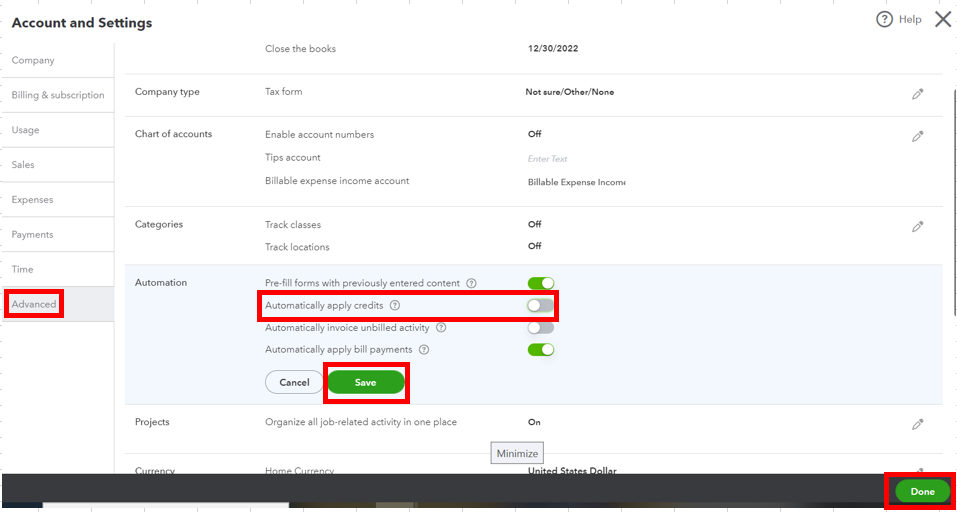The height and width of the screenshot is (512, 957).
Task: Go to the Sales settings tab
Action: coord(23,165)
